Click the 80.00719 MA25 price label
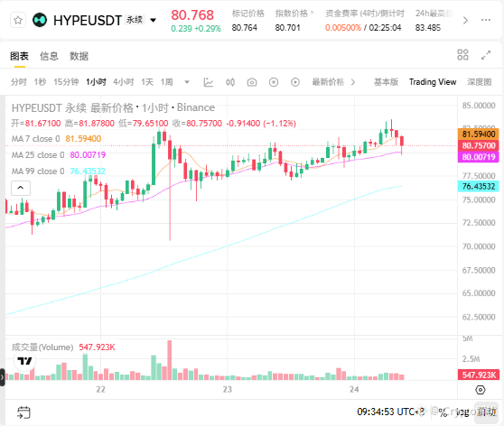Screen dimensions: 504x426 (479, 157)
